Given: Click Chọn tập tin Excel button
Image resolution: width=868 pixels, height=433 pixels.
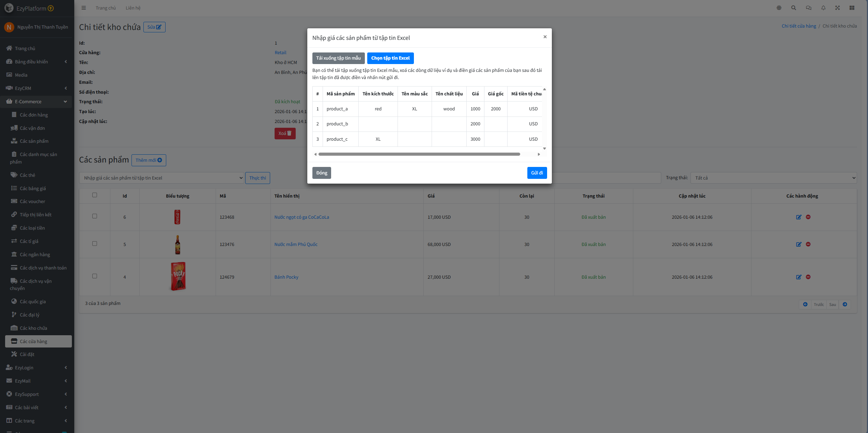Looking at the screenshot, I should pyautogui.click(x=390, y=58).
